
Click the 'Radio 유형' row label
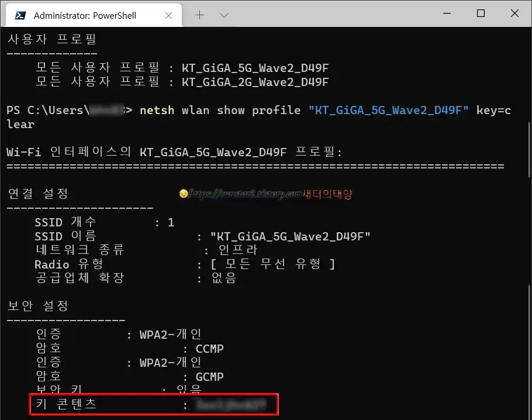click(x=69, y=264)
